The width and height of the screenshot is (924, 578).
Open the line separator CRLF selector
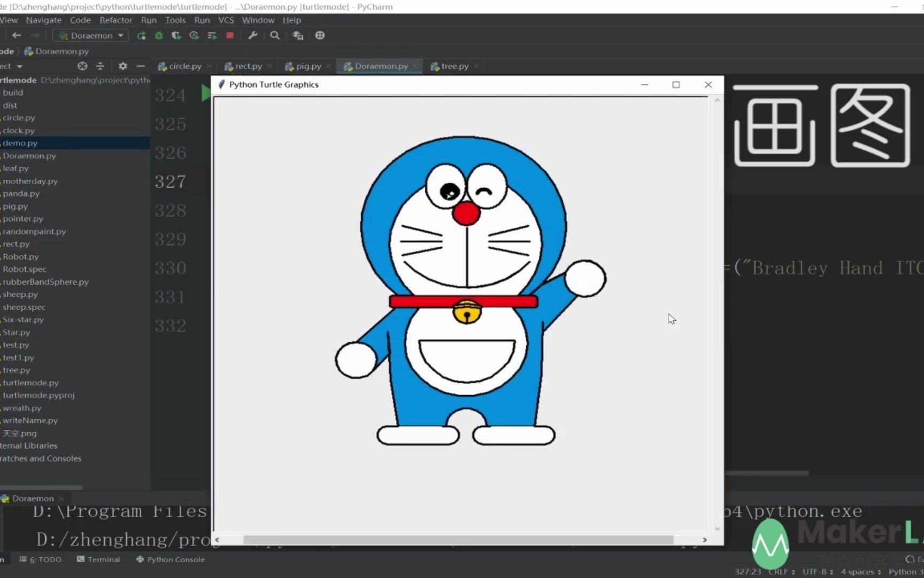point(781,572)
